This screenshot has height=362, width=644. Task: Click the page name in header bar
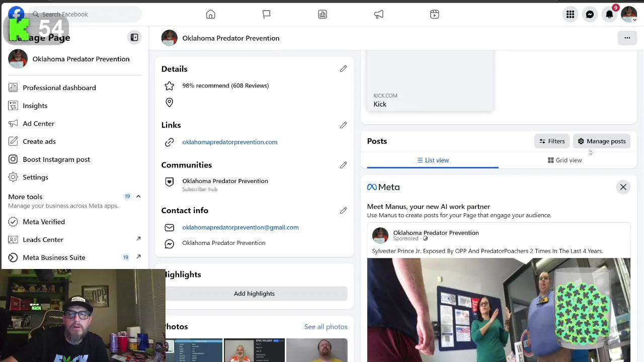tap(230, 38)
